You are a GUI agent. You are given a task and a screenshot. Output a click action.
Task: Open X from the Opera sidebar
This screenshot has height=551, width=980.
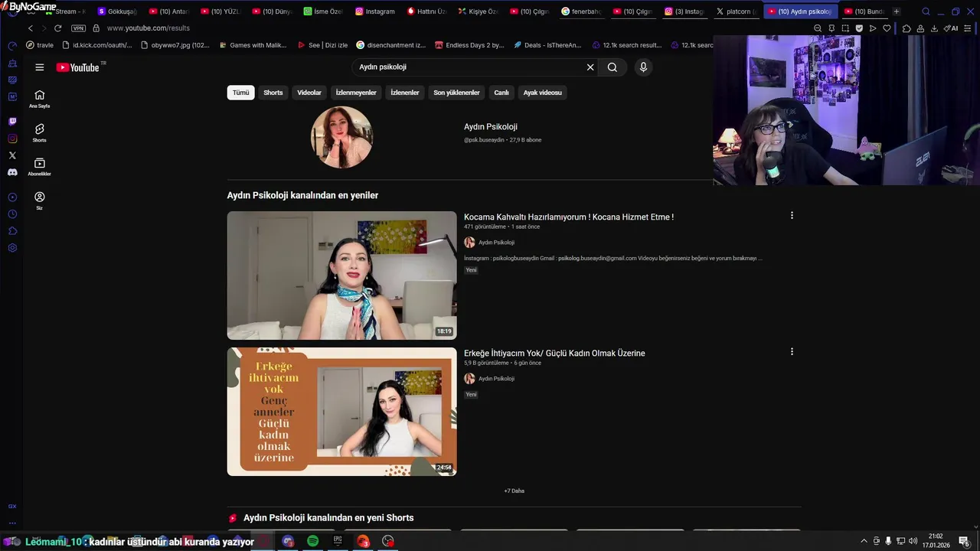(x=12, y=155)
